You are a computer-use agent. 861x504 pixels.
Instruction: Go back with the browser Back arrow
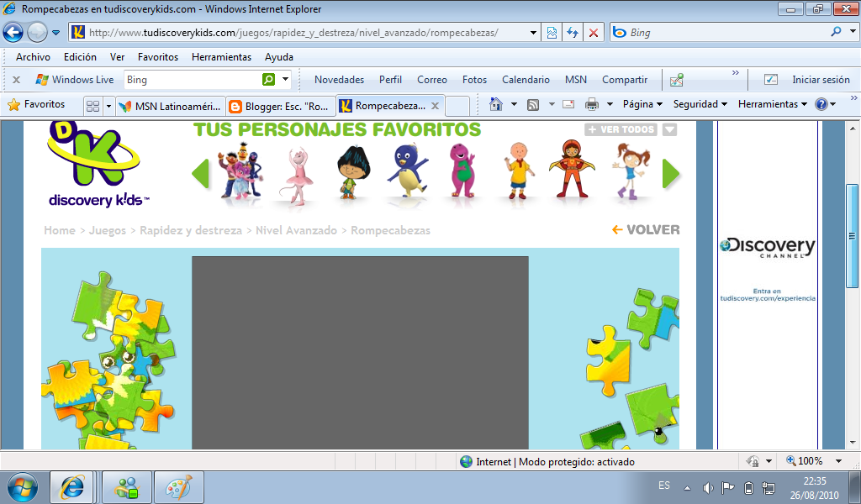(x=13, y=33)
